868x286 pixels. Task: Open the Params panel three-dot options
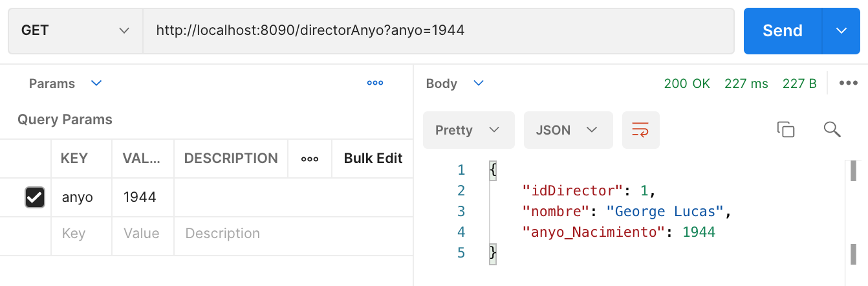pyautogui.click(x=375, y=83)
